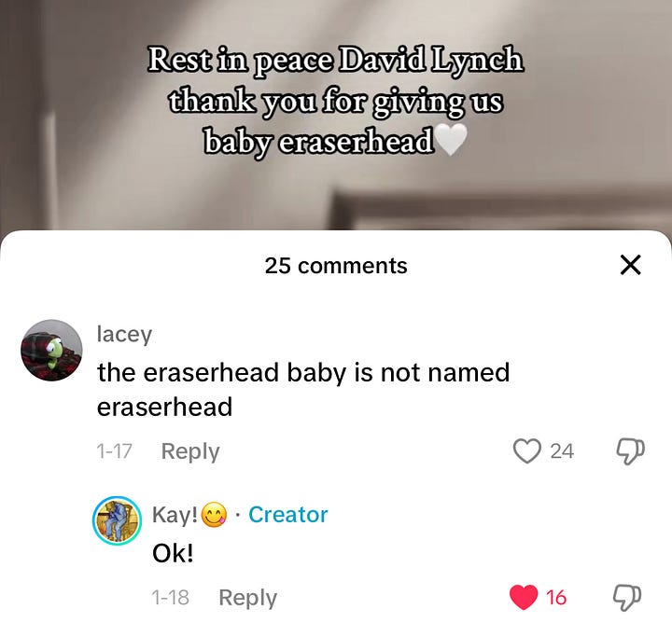Viewport: 672px width, 623px height.
Task: Reply to lacey's eraserhead comment
Action: [190, 451]
